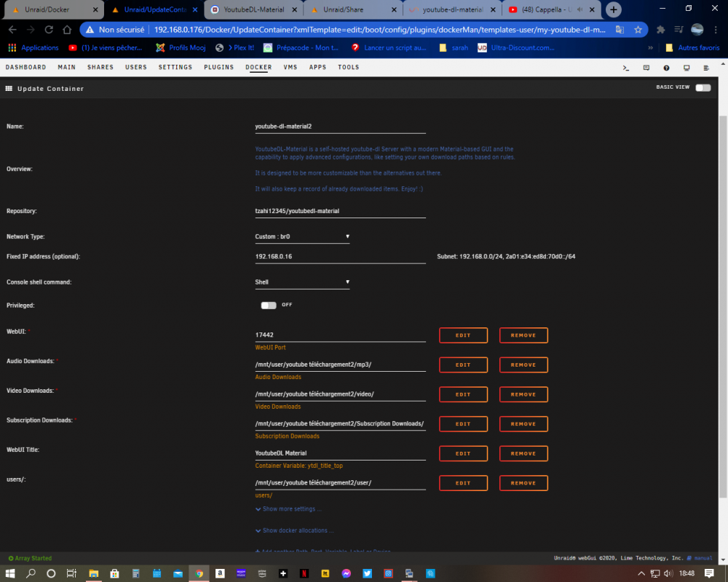The width and height of the screenshot is (728, 582).
Task: Show hidden system tray icons
Action: click(x=641, y=574)
